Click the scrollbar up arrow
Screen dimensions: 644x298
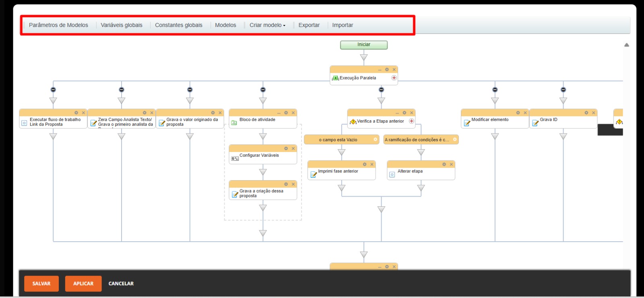(626, 45)
